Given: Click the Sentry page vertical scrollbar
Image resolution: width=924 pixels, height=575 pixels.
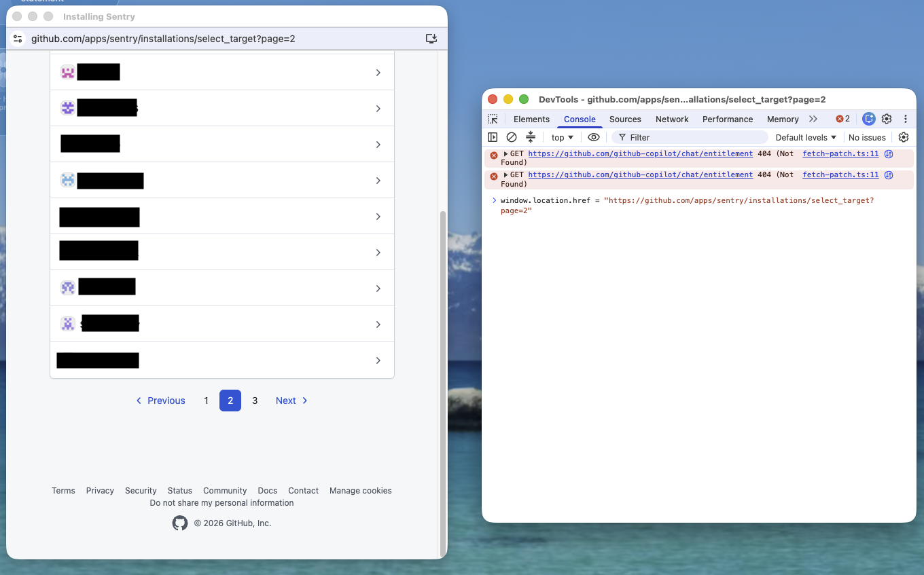Looking at the screenshot, I should (x=444, y=384).
